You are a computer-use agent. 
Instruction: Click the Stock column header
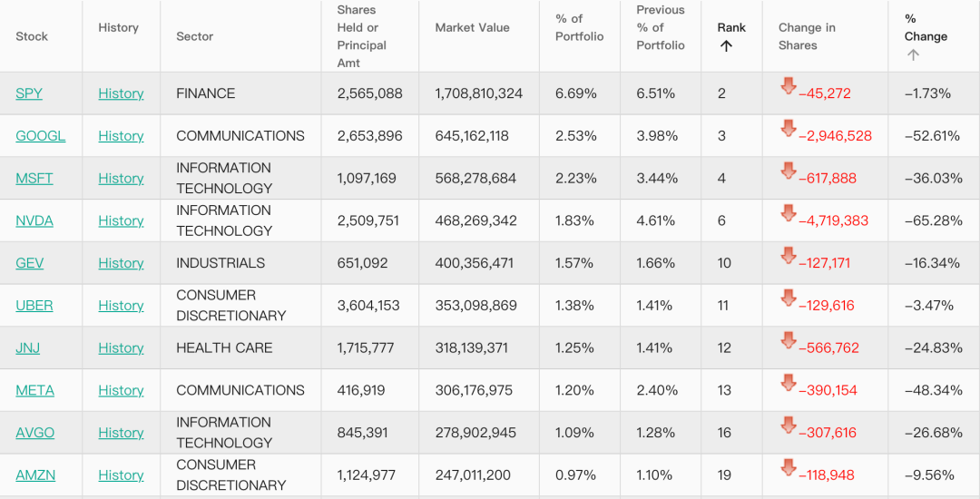pyautogui.click(x=32, y=36)
